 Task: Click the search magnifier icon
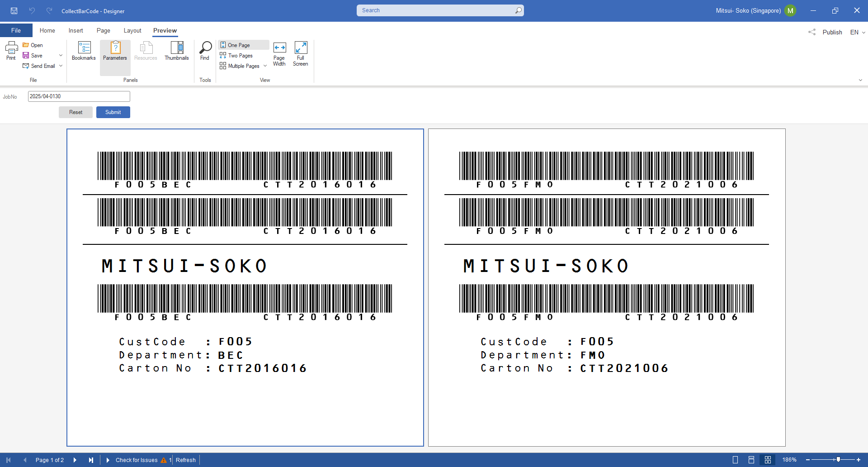click(x=518, y=10)
